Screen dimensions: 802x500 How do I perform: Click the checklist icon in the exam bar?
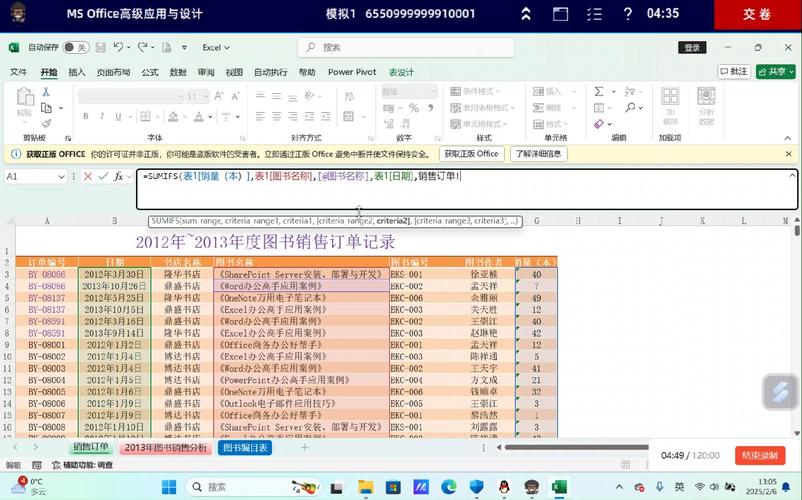coord(594,14)
